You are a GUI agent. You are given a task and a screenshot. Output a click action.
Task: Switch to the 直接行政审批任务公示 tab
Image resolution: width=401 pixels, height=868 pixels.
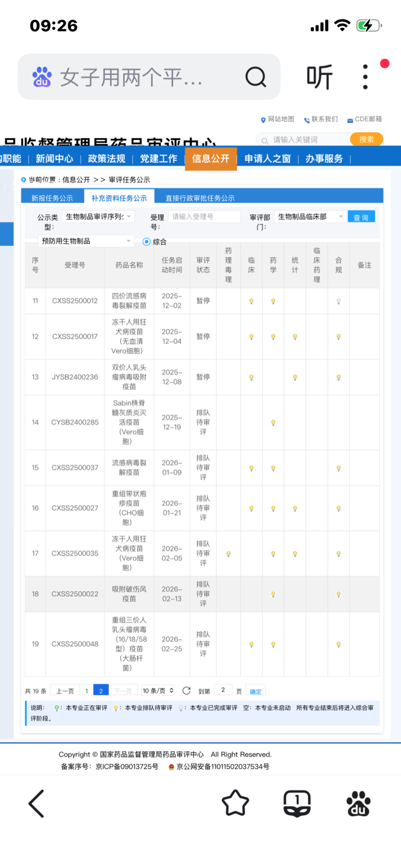(x=200, y=198)
